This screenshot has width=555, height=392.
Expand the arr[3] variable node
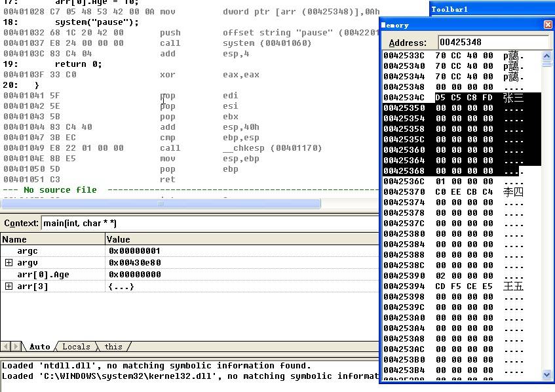tap(9, 286)
